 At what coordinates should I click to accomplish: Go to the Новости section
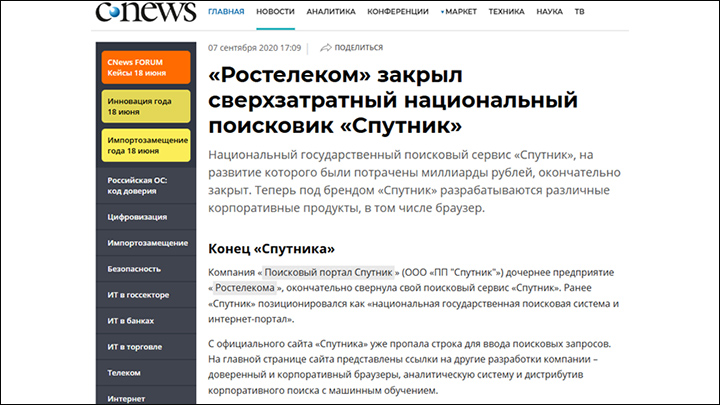coord(275,11)
